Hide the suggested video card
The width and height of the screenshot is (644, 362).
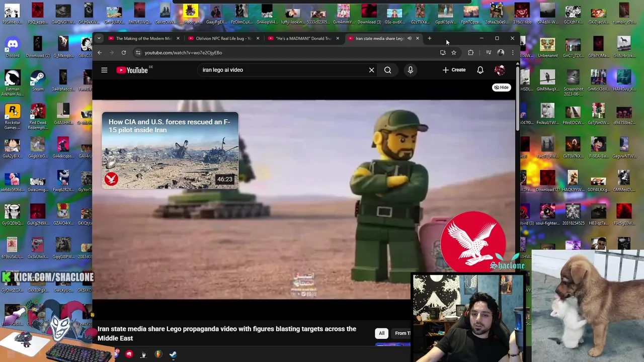(501, 87)
